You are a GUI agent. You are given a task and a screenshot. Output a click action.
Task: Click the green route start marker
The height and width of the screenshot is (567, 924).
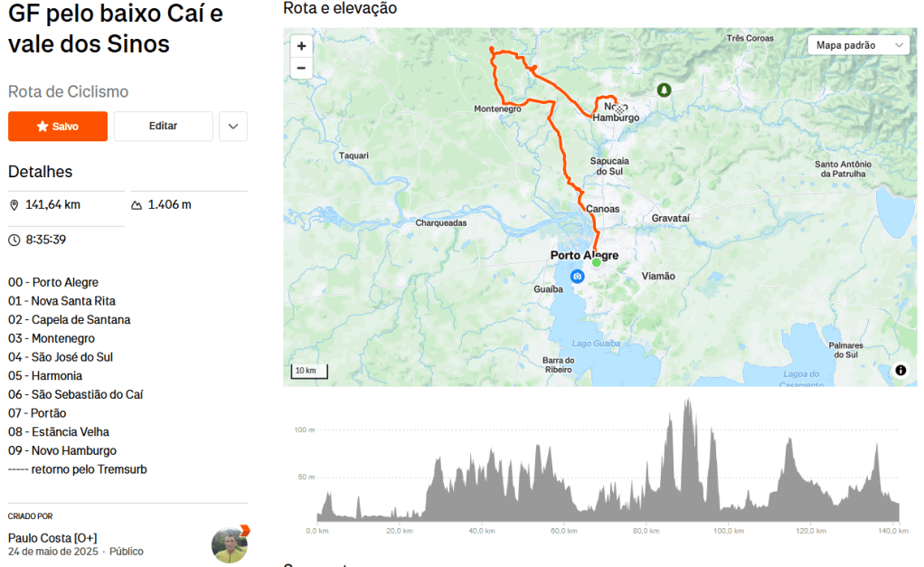tap(596, 262)
